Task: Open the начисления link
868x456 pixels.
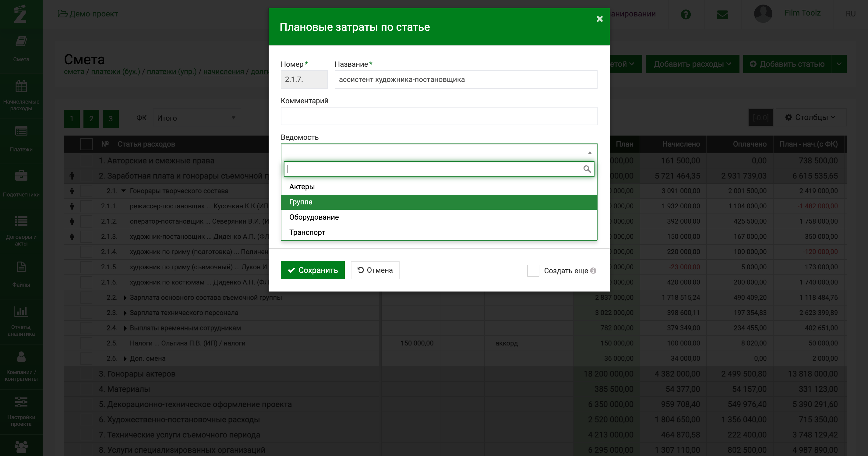Action: coord(224,72)
